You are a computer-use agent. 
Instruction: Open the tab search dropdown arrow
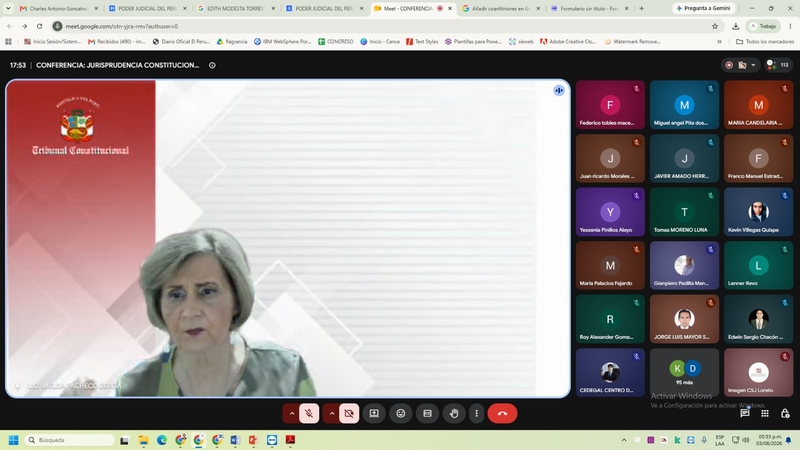coord(8,8)
